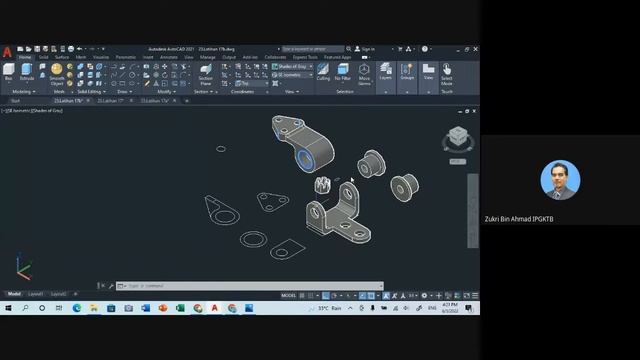Screen dimensions: 640x360
Task: Switch to the Surface ribbon tab
Action: pyautogui.click(x=62, y=58)
